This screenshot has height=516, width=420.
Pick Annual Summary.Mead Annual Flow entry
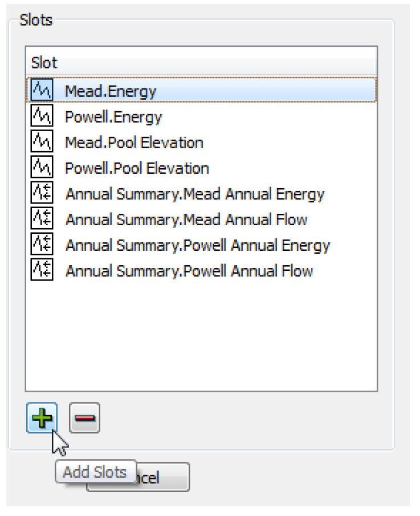click(x=186, y=220)
